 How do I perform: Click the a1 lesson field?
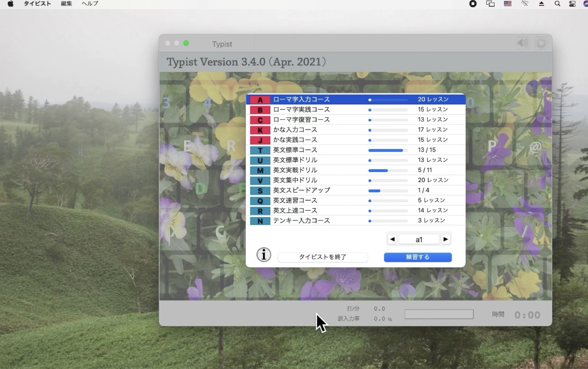419,240
